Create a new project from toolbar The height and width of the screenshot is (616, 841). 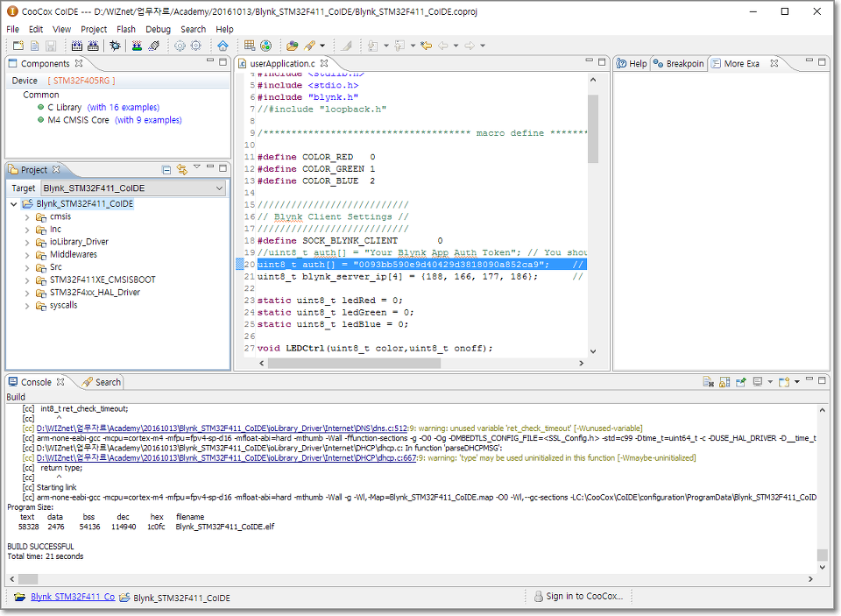[x=18, y=46]
